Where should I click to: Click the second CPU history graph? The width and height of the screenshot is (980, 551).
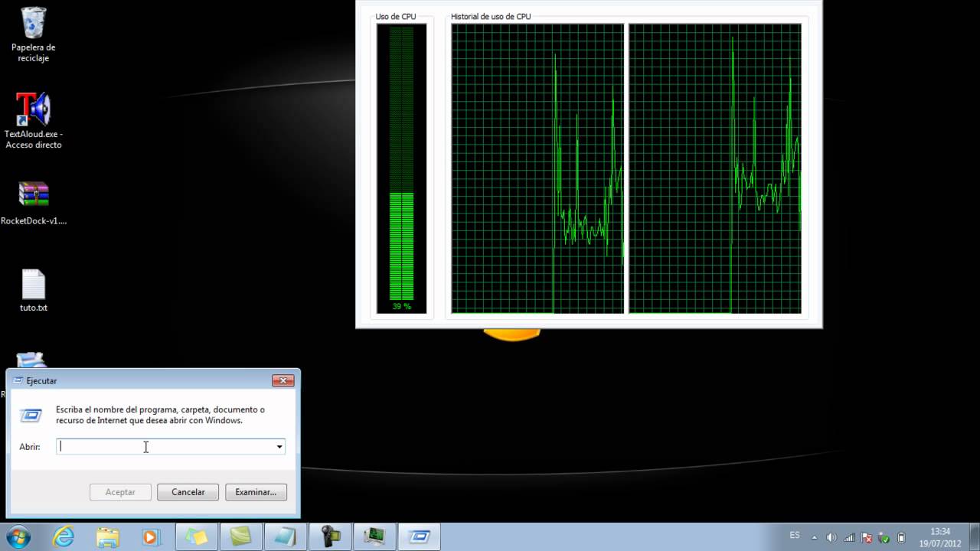click(715, 168)
